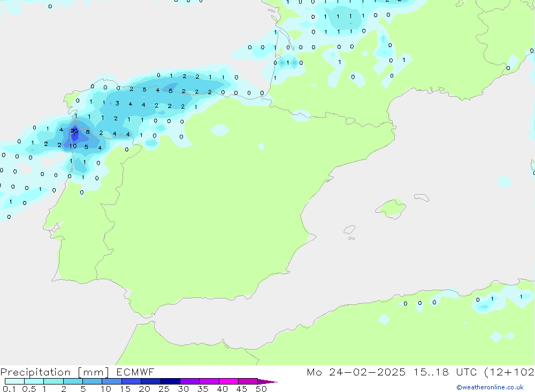Select the "0.1" legend scale label
535x392 pixels.
(x=9, y=389)
